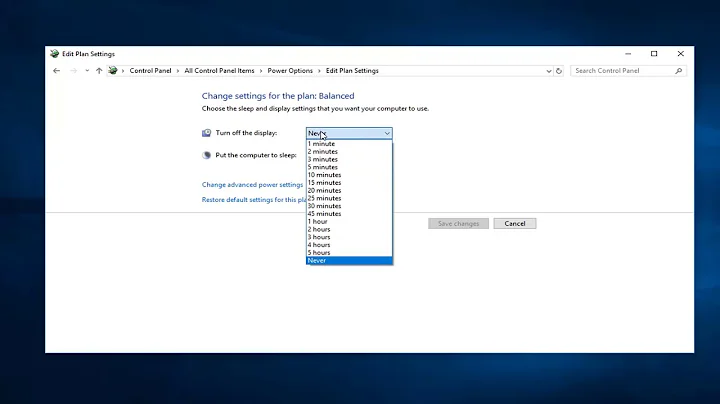This screenshot has height=404, width=720.
Task: Pick 3 hours from dropdown
Action: point(349,237)
